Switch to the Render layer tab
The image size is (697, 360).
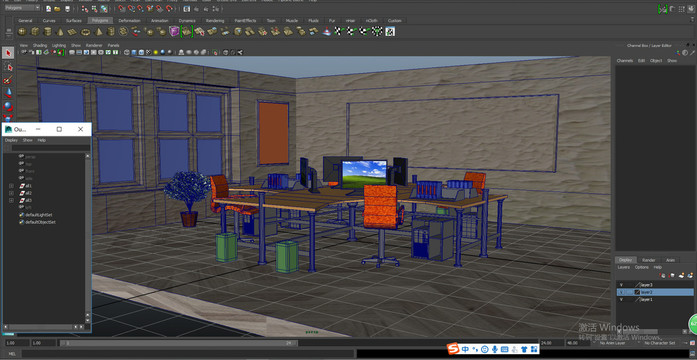click(x=649, y=260)
